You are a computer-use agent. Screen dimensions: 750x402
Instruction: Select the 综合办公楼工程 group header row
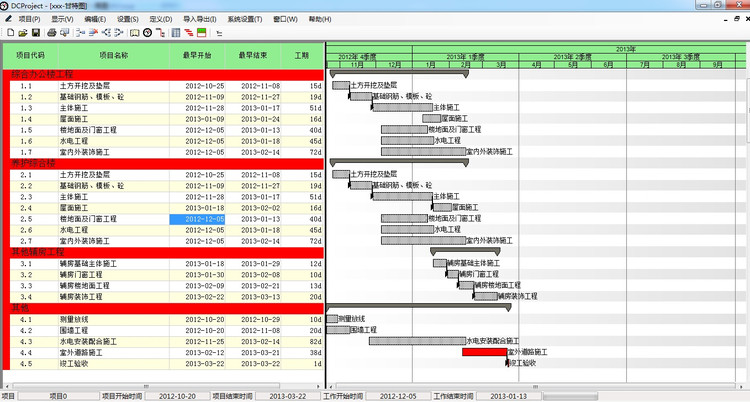click(160, 75)
